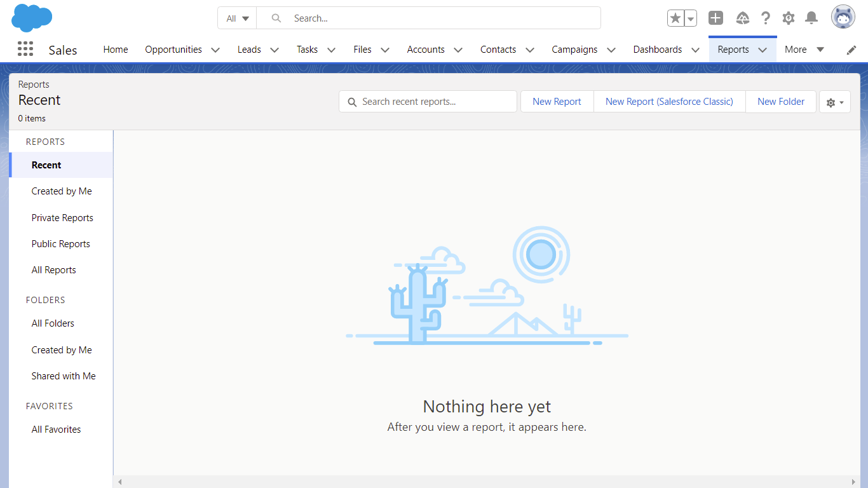Open the Setup gear icon
Image resolution: width=868 pixels, height=488 pixels.
(789, 18)
